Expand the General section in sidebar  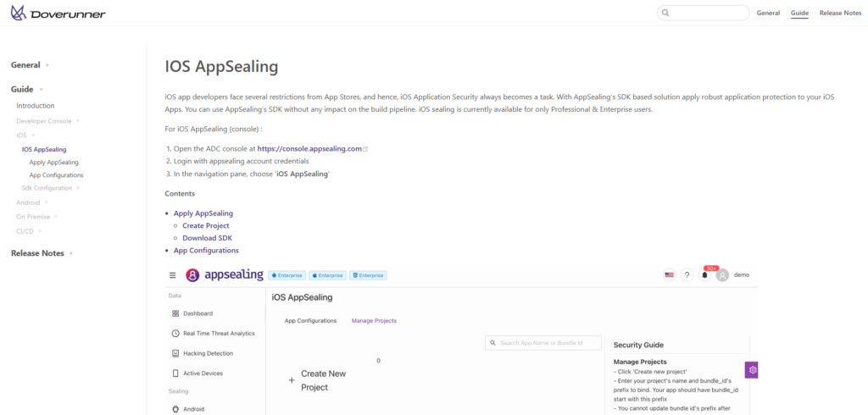click(47, 65)
